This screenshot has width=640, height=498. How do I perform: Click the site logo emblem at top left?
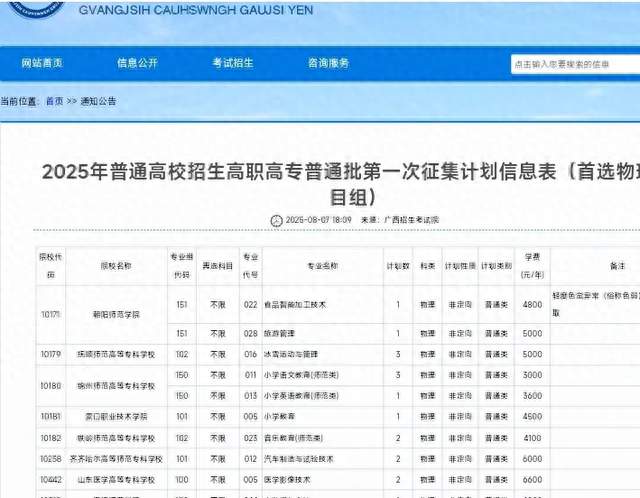[x=37, y=8]
